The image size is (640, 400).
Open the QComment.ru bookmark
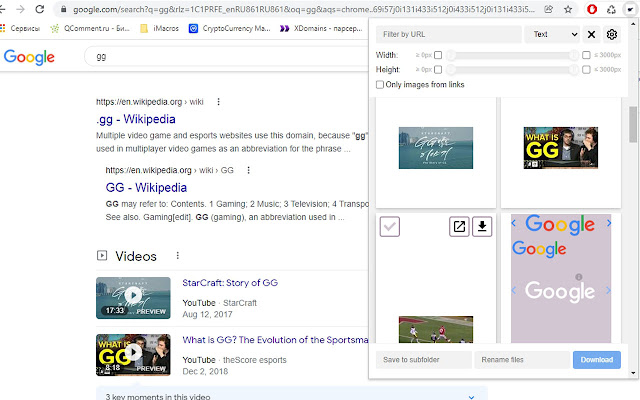click(x=89, y=28)
